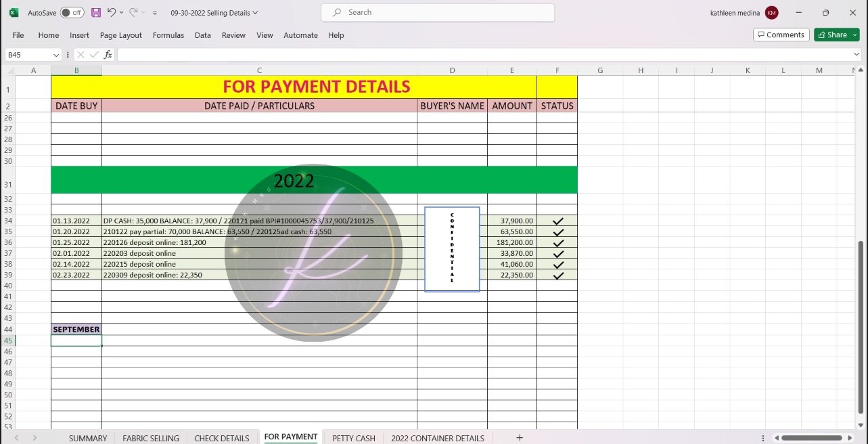Open the Formulas ribbon tab
Viewport: 868px width, 444px height.
point(168,35)
